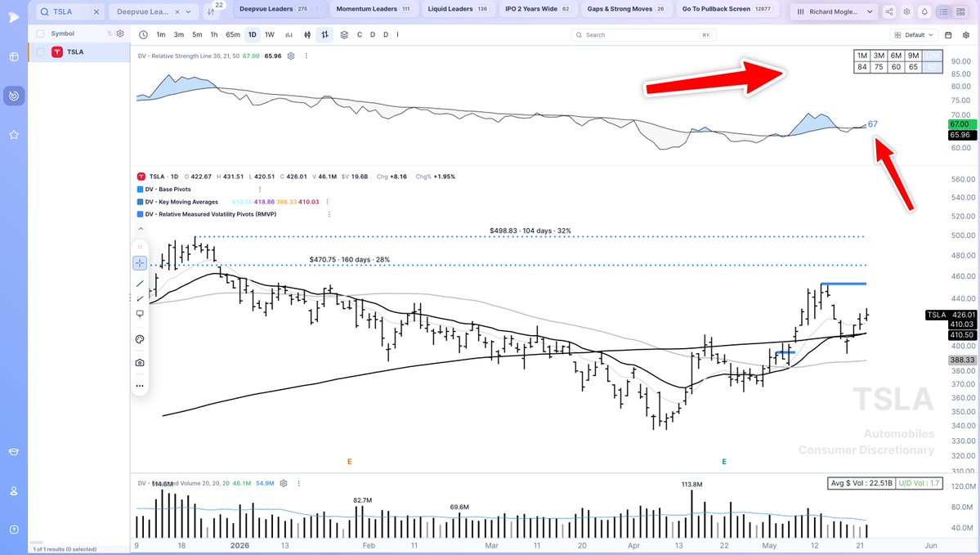Image resolution: width=980 pixels, height=555 pixels.
Task: Open RMVP indicator three-dot menu
Action: pyautogui.click(x=329, y=214)
